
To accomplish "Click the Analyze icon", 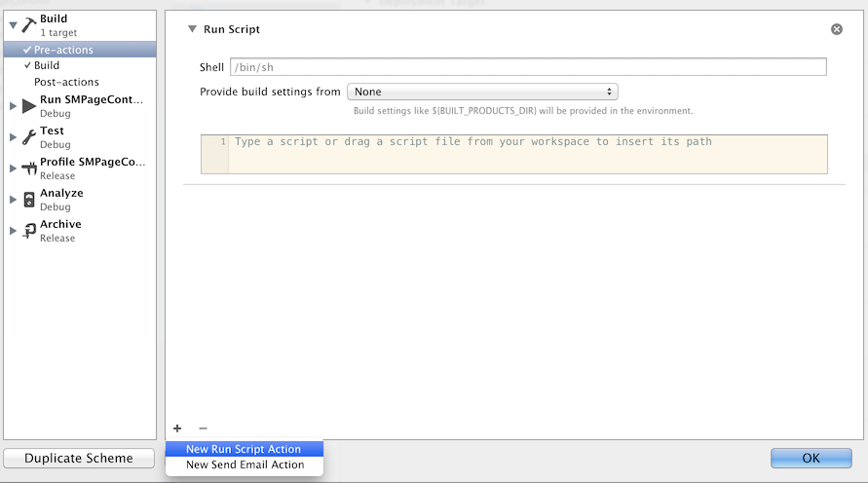I will coord(29,200).
